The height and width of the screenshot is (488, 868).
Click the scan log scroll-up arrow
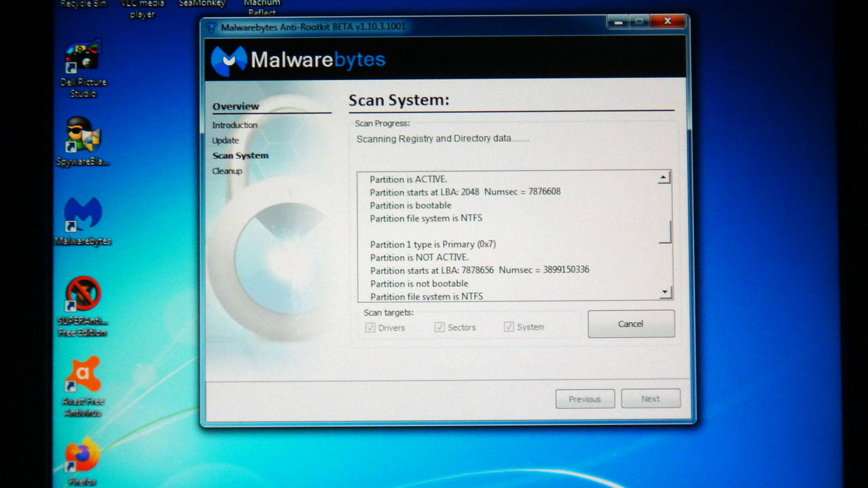[665, 178]
